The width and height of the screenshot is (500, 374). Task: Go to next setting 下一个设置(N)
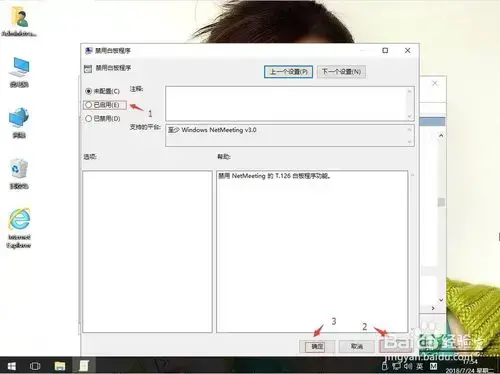click(x=341, y=71)
